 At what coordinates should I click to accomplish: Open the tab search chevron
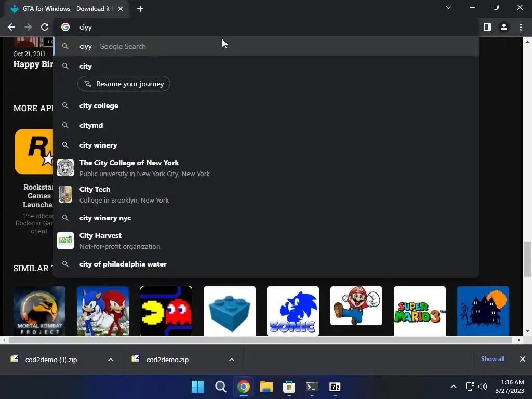[448, 7]
